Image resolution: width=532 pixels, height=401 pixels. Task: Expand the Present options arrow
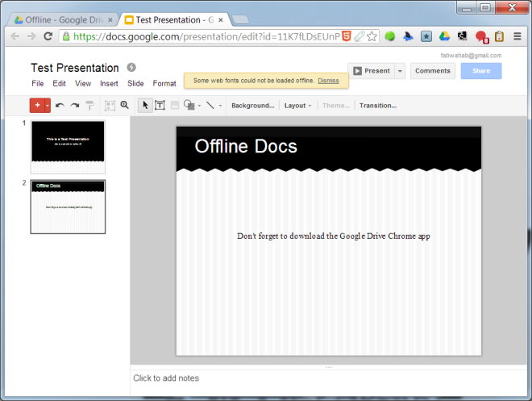pos(401,71)
